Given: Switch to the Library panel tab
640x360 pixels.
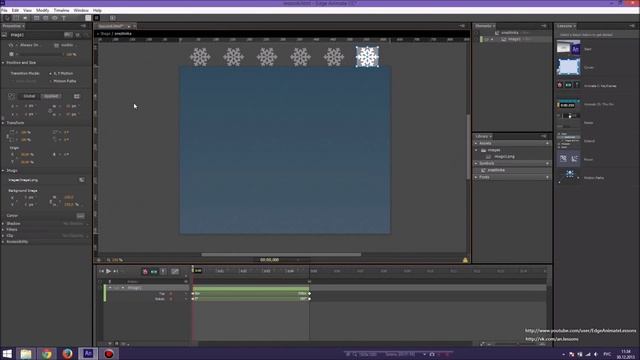Looking at the screenshot, I should pos(482,136).
